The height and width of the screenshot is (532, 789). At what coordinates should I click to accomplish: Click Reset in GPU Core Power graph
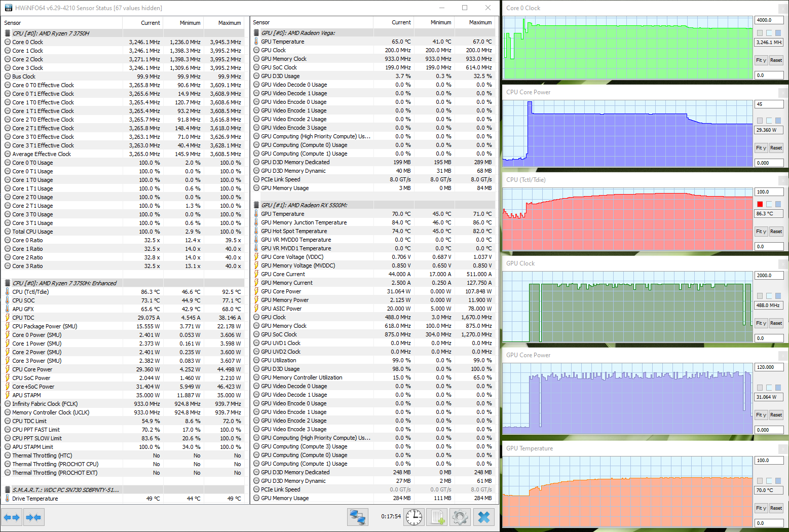click(x=776, y=415)
